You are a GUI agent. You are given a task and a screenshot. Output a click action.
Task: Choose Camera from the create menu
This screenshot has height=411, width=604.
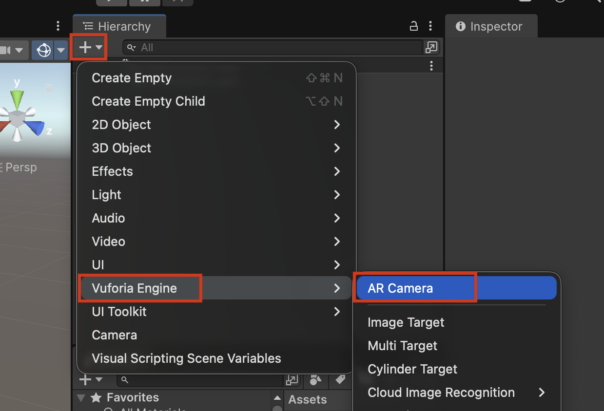click(x=115, y=335)
